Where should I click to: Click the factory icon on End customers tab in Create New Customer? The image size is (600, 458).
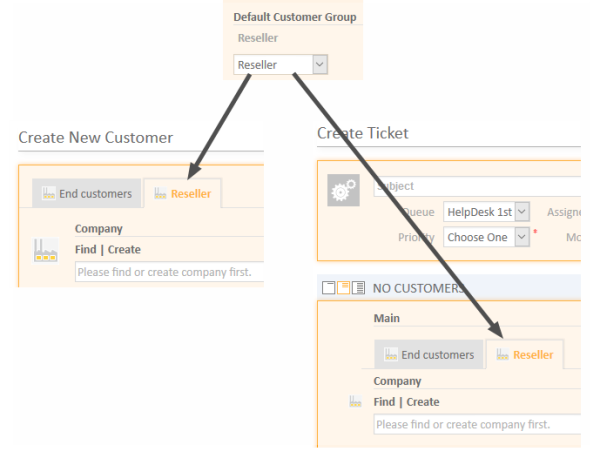pos(49,193)
